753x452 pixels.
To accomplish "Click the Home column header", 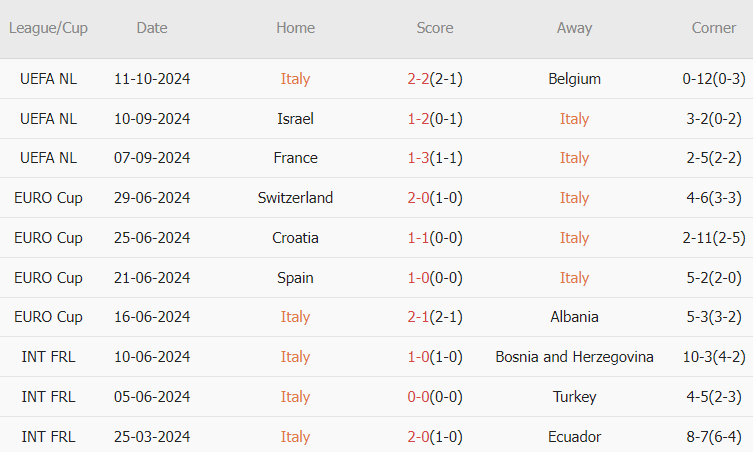I will (295, 28).
